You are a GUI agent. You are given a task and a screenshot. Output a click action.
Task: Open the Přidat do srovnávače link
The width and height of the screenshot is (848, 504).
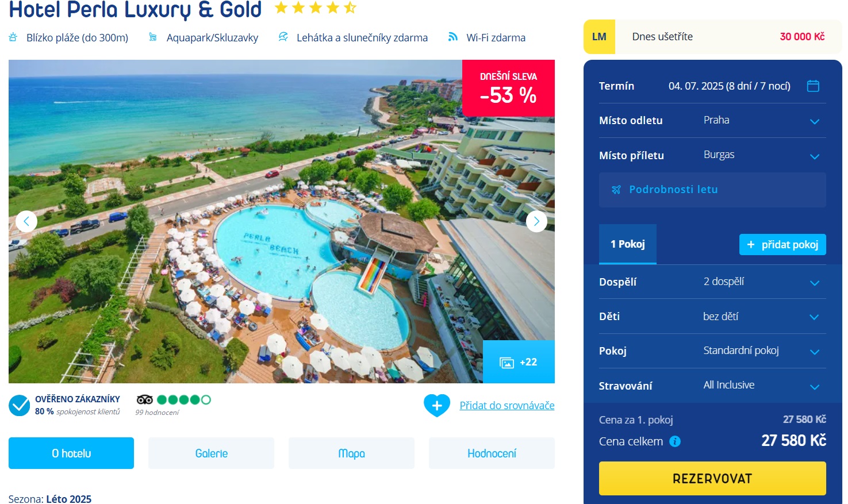click(x=507, y=406)
